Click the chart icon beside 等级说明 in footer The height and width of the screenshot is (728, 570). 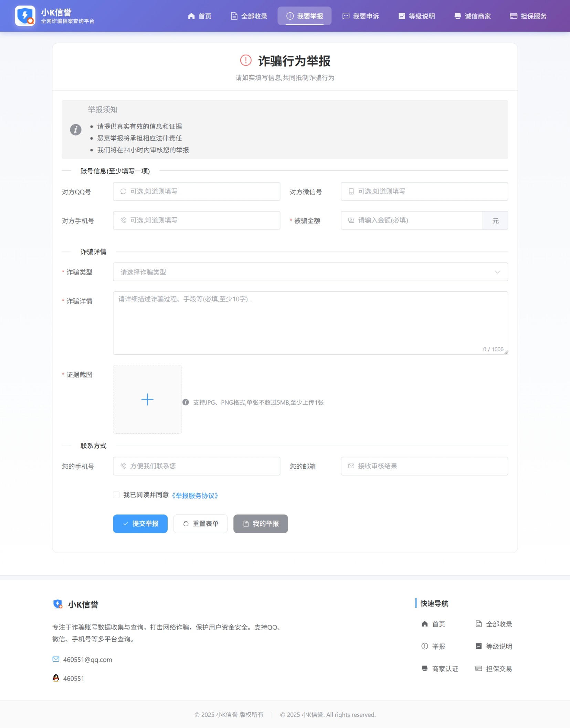pyautogui.click(x=479, y=646)
